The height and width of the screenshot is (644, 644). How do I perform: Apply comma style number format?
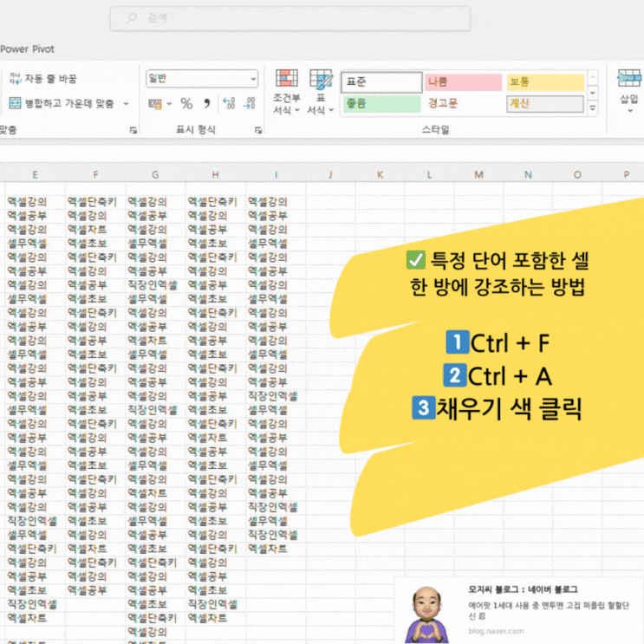(x=206, y=103)
